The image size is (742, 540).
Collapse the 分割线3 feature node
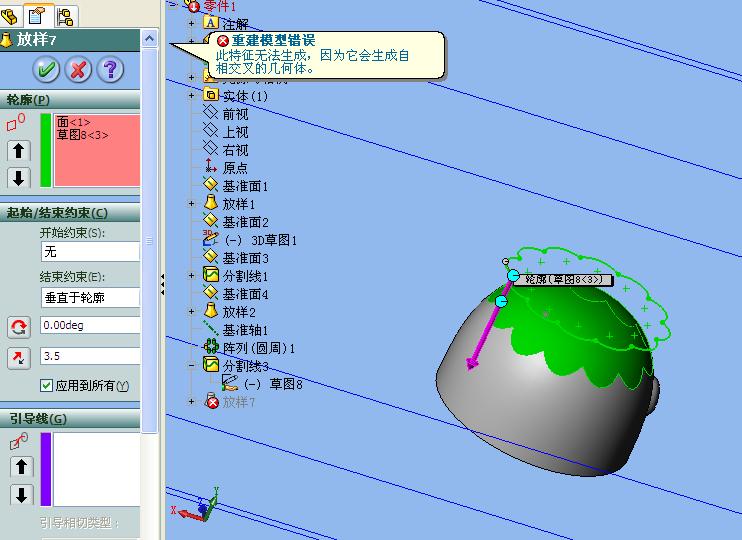pos(191,365)
